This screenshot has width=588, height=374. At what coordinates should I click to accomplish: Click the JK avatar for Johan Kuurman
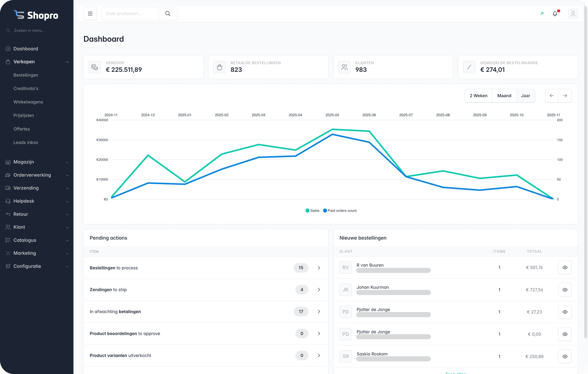[345, 290]
